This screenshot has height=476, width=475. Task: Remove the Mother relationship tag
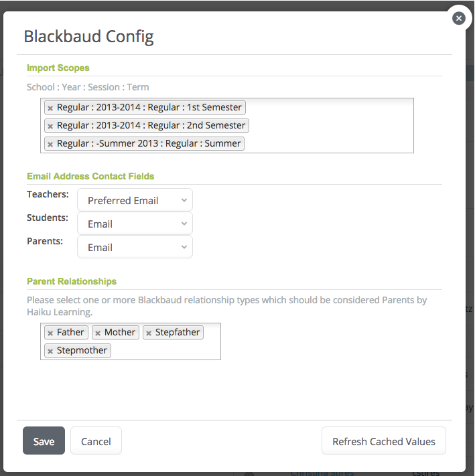[x=98, y=333]
